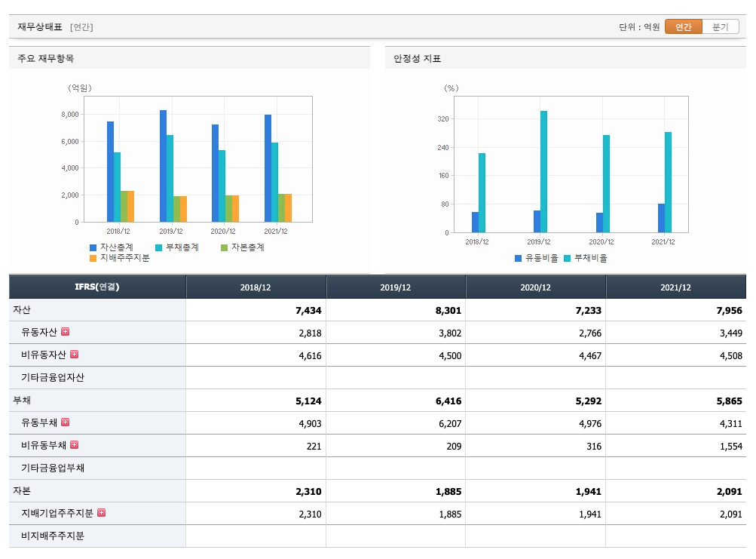Screen dimensions: 756x559
Task: Select the 2019/12 column header
Action: pyautogui.click(x=396, y=287)
